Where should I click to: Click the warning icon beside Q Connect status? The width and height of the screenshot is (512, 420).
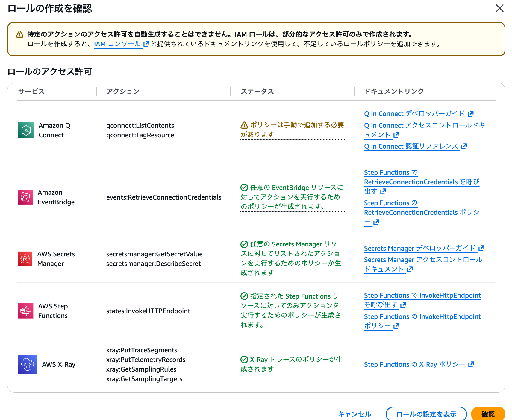(x=244, y=125)
